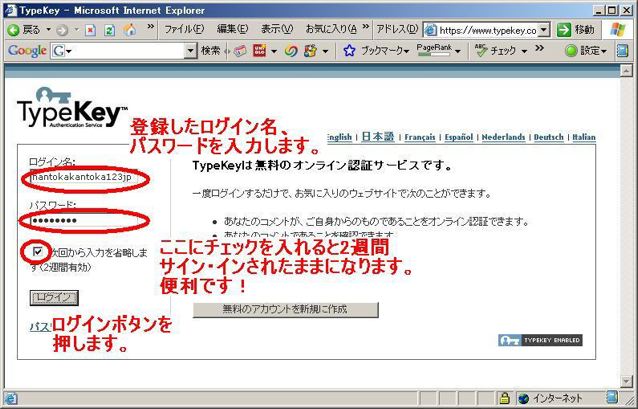Click the ログイン名 login name field
Viewport: 638px width, 409px height.
pos(85,178)
